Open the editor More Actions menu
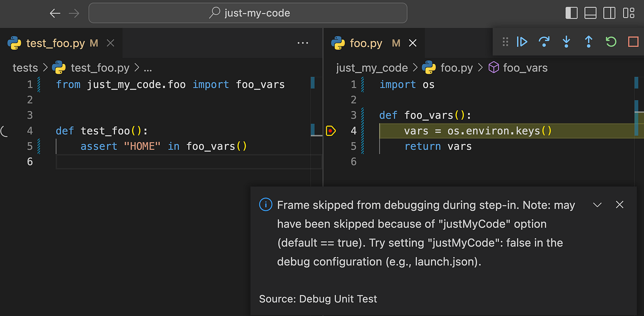Screen dimensions: 644x316 303,43
